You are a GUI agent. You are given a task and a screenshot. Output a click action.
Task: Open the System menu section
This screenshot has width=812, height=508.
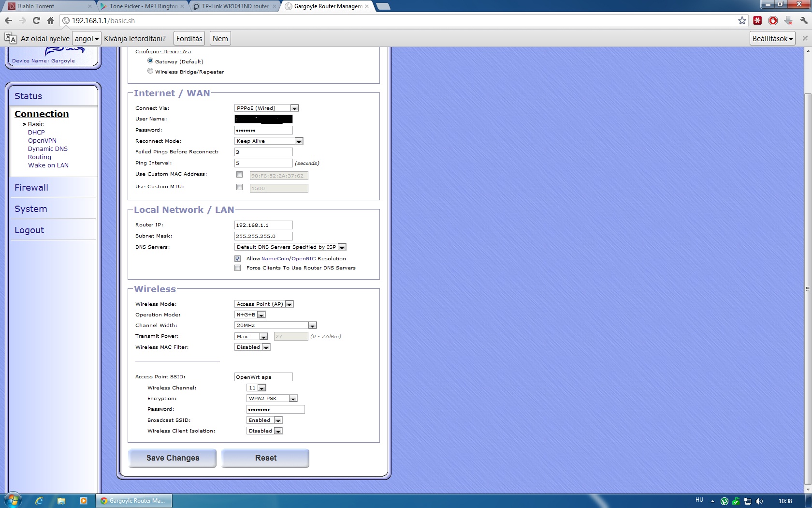[x=30, y=209]
